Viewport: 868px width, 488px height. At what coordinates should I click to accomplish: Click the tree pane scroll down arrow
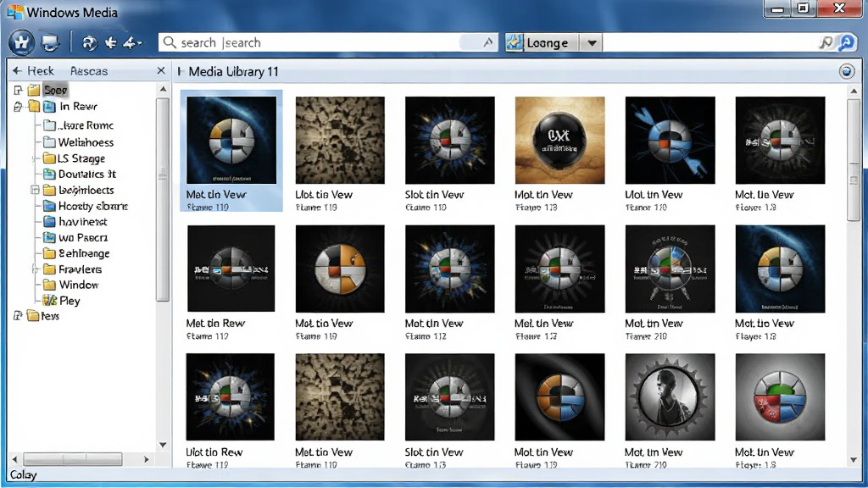coord(163,445)
